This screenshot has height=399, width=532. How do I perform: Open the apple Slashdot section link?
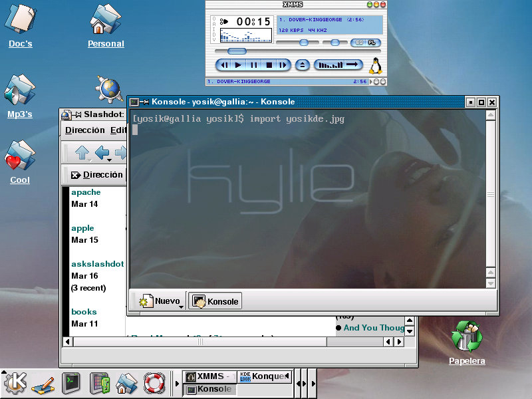point(82,228)
